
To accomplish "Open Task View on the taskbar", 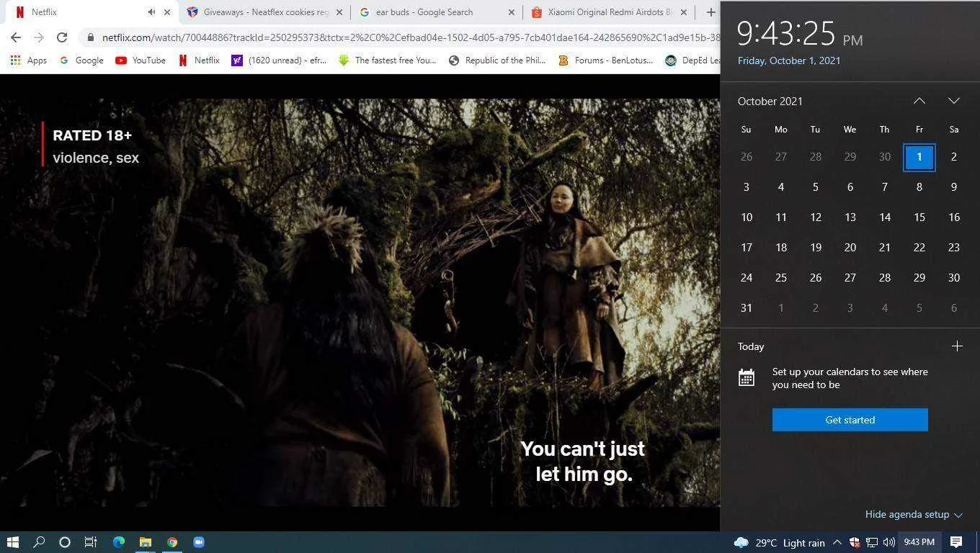I will [91, 542].
